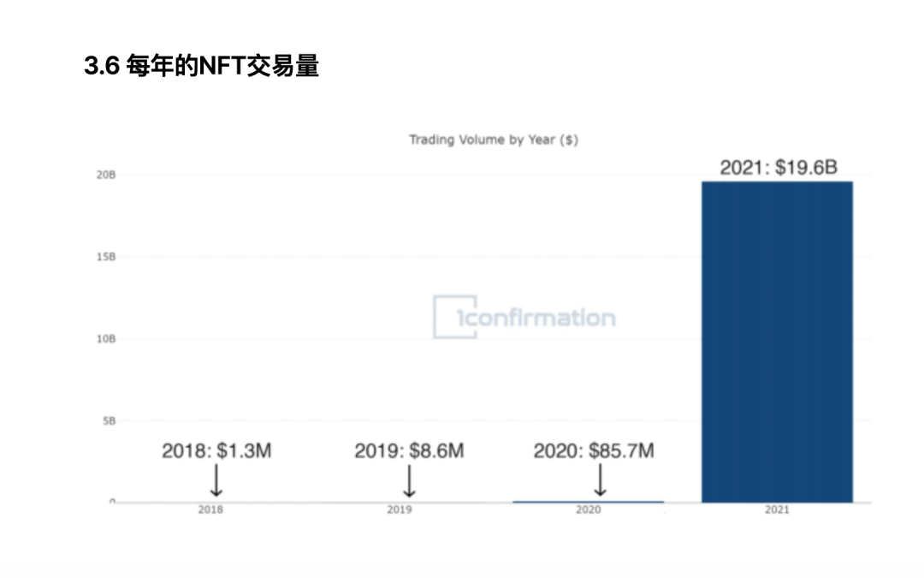Click the 1confirmation watermark logo
This screenshot has width=924, height=578.
(524, 318)
